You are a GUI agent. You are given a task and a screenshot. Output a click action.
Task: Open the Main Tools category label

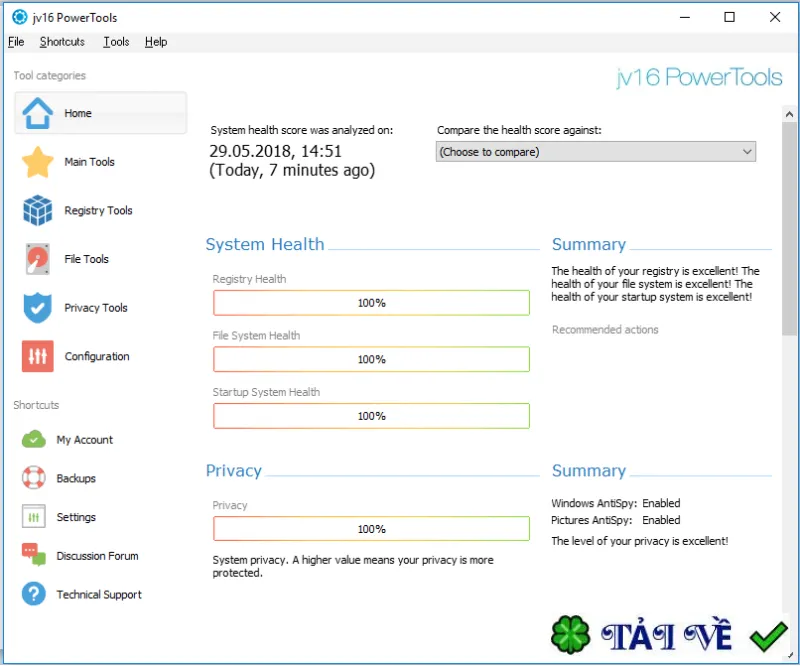pyautogui.click(x=89, y=162)
